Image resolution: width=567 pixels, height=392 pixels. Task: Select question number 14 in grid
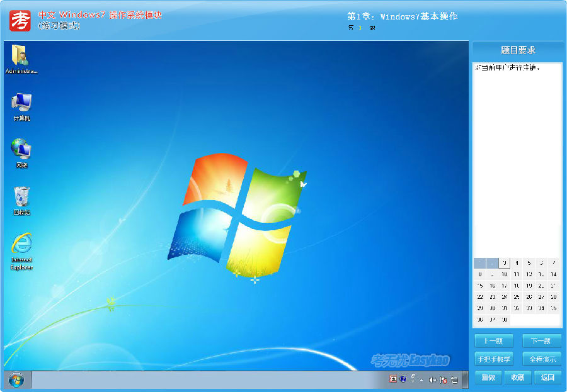554,274
